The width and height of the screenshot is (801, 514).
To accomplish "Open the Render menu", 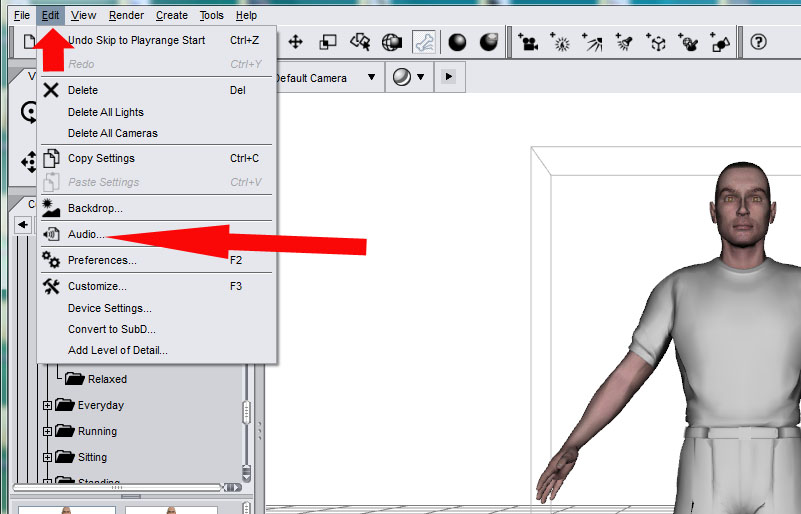I will [126, 15].
